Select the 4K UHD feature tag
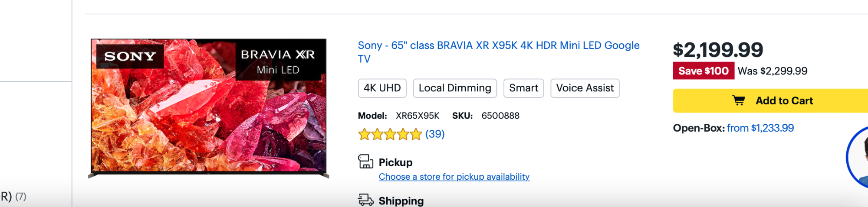This screenshot has width=868, height=207. click(382, 88)
